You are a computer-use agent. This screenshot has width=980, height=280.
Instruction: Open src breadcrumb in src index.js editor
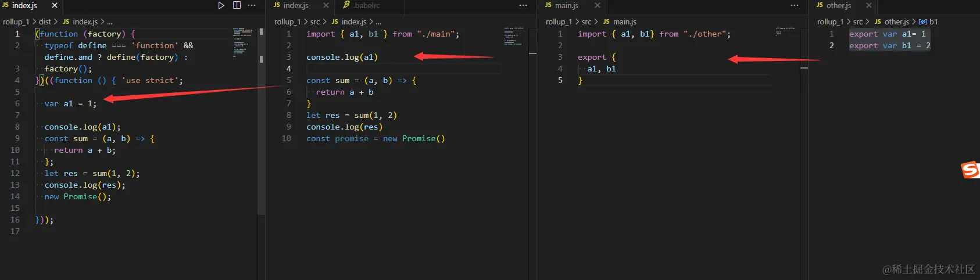point(315,21)
